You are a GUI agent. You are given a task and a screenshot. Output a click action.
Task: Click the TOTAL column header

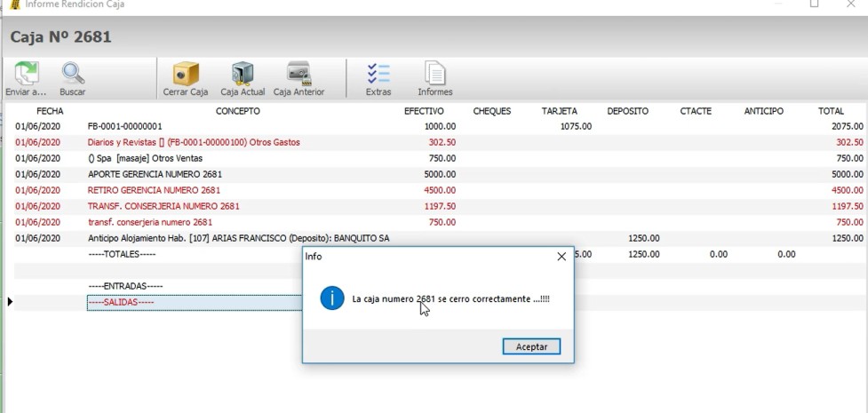(831, 111)
